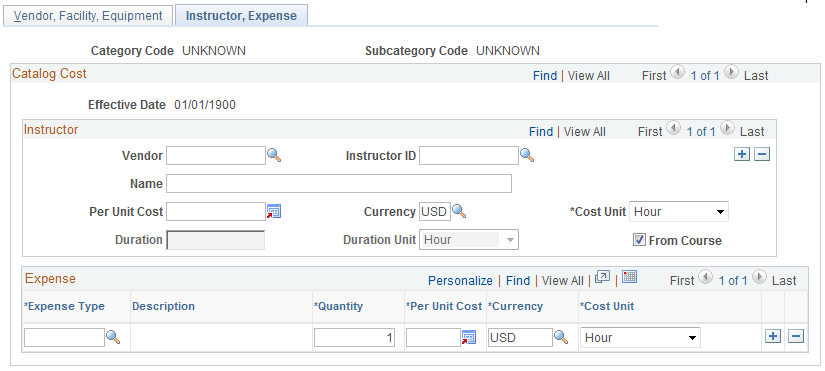
Task: Delete Expense row with minus icon
Action: [x=796, y=337]
